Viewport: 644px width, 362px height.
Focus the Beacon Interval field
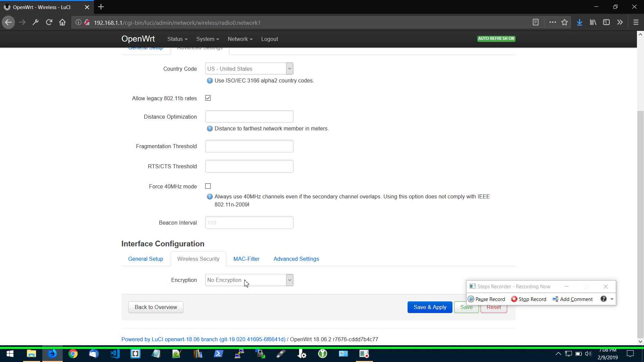click(x=249, y=223)
